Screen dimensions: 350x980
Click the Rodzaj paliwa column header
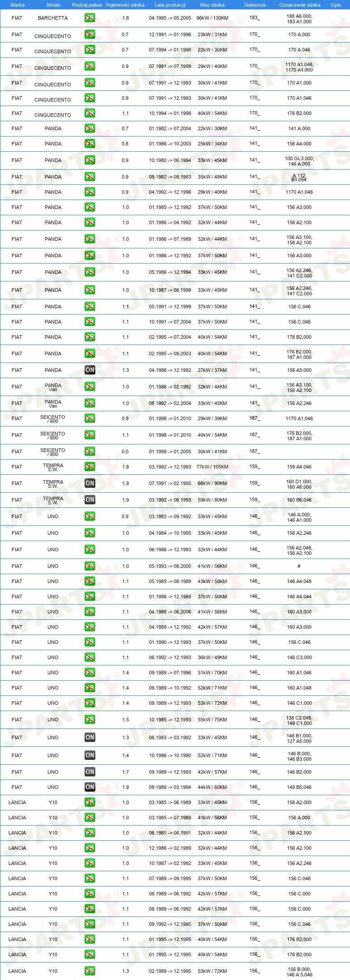[87, 5]
